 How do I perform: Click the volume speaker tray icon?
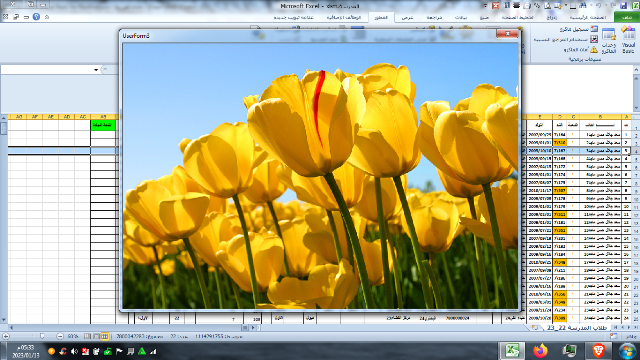(x=74, y=351)
